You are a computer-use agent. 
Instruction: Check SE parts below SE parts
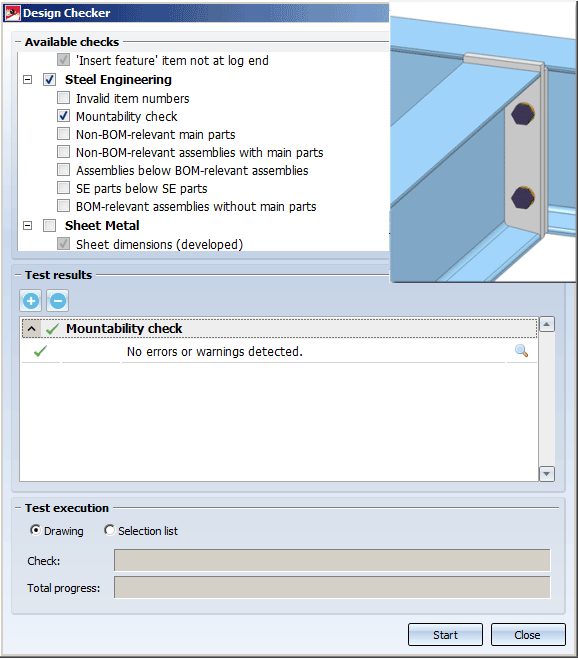[64, 188]
